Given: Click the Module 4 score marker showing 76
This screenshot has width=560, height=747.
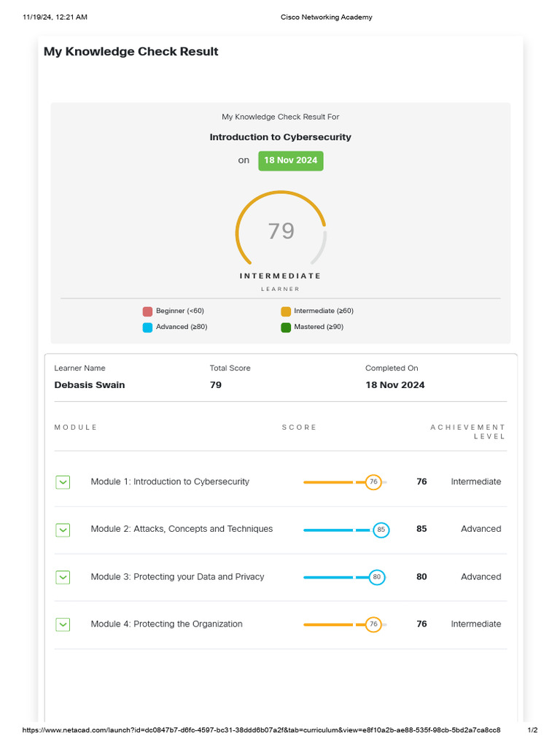Looking at the screenshot, I should tap(373, 624).
